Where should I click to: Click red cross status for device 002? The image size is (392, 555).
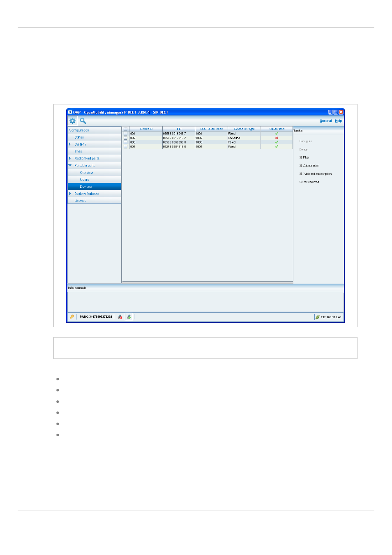point(277,138)
